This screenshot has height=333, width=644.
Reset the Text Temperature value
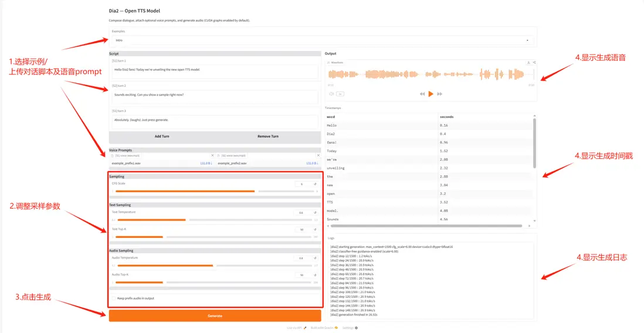[x=316, y=213]
